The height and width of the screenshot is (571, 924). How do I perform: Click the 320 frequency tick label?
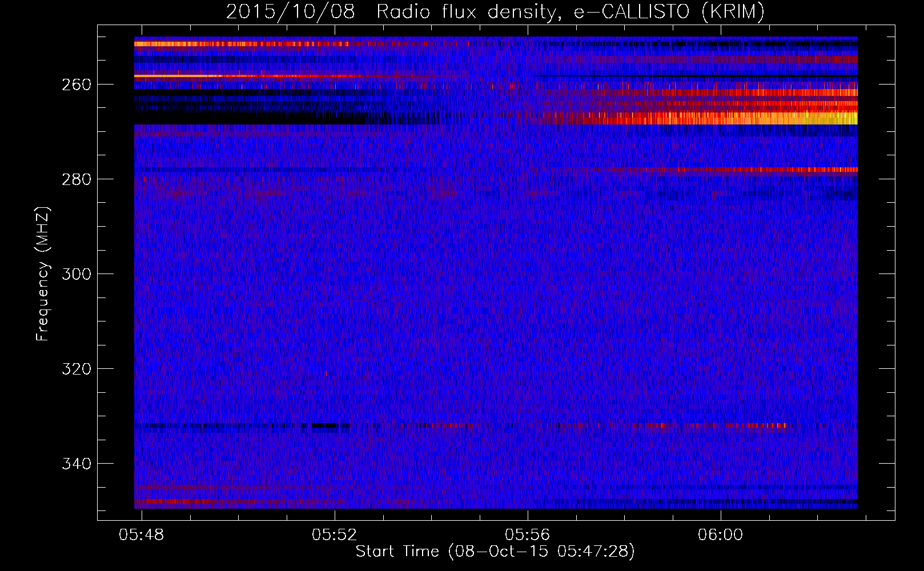pos(77,369)
